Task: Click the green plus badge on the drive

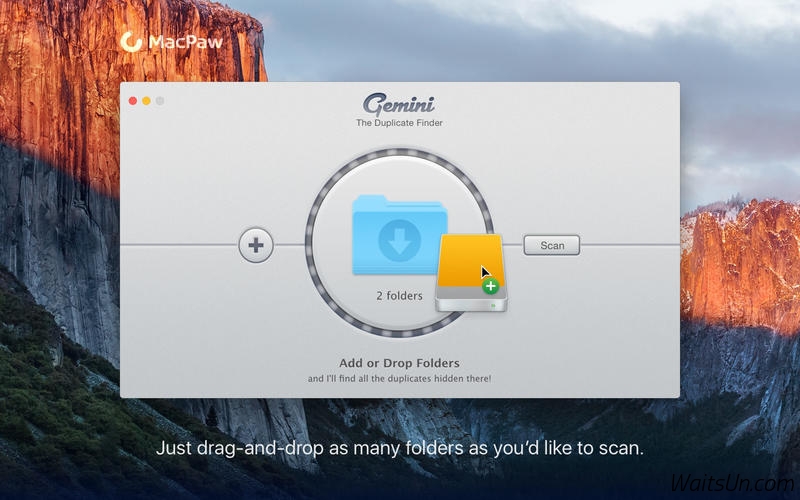Action: click(490, 286)
